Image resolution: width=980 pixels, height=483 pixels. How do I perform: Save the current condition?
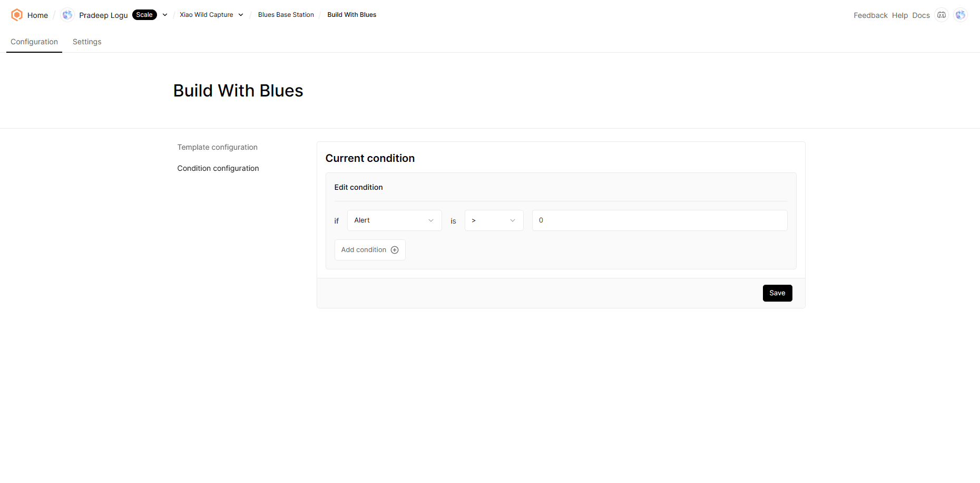tap(777, 293)
